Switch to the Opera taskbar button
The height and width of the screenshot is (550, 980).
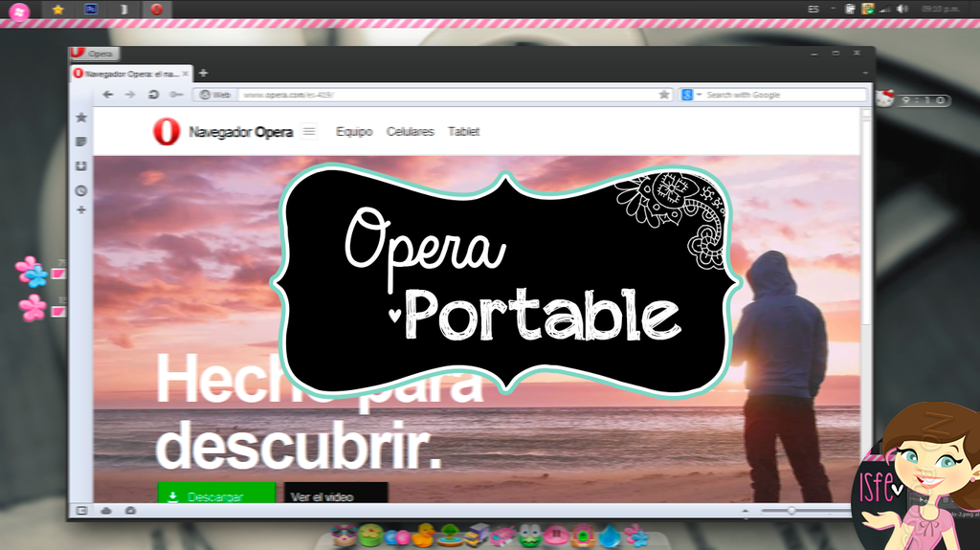point(156,10)
